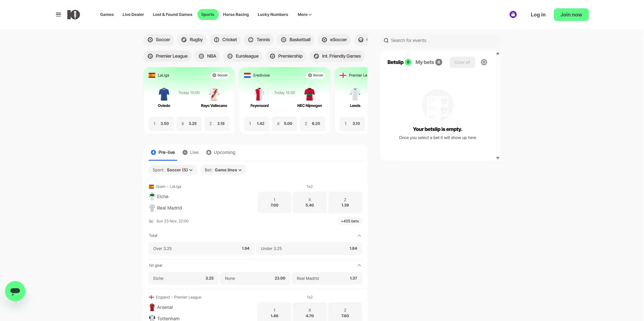Collapse the Total market section
This screenshot has width=644, height=321.
(x=359, y=235)
